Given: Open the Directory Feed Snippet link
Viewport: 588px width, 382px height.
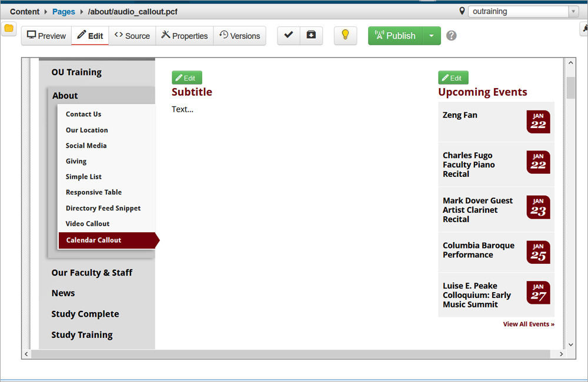Looking at the screenshot, I should (x=103, y=208).
